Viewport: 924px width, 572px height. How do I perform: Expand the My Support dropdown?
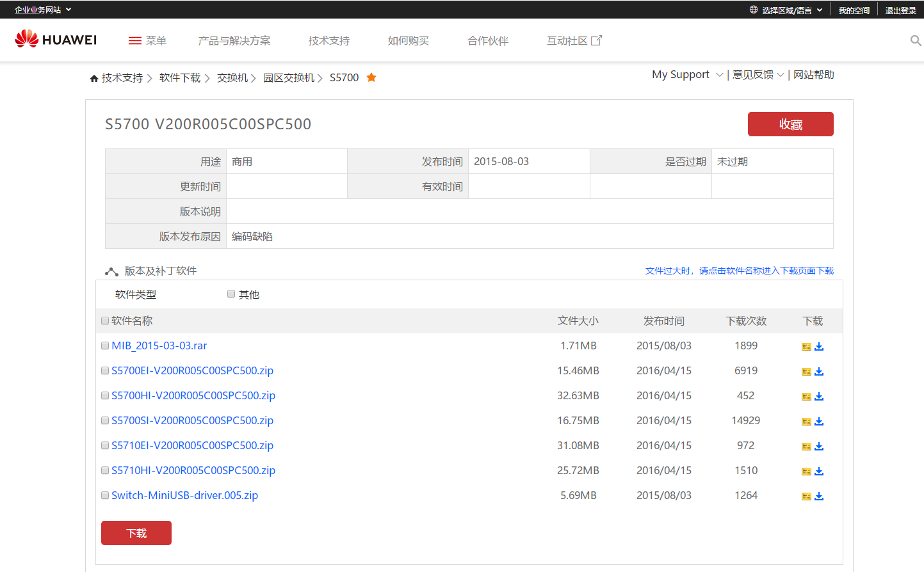click(x=687, y=74)
